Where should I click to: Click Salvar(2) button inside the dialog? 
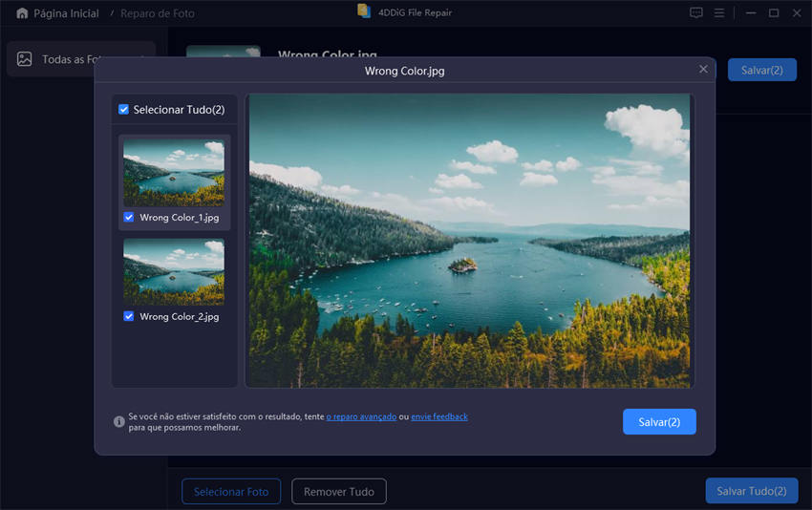(x=659, y=422)
